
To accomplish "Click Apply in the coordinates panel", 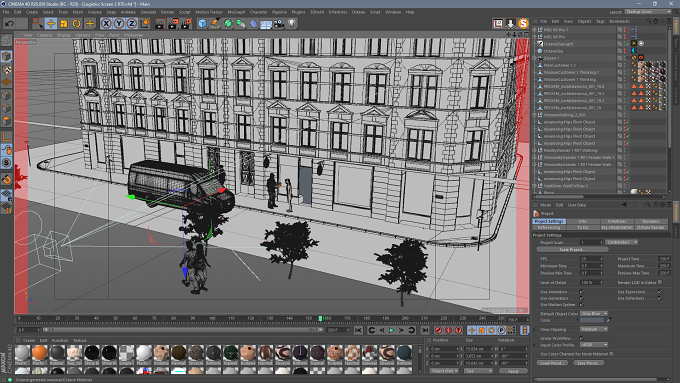I will (513, 371).
